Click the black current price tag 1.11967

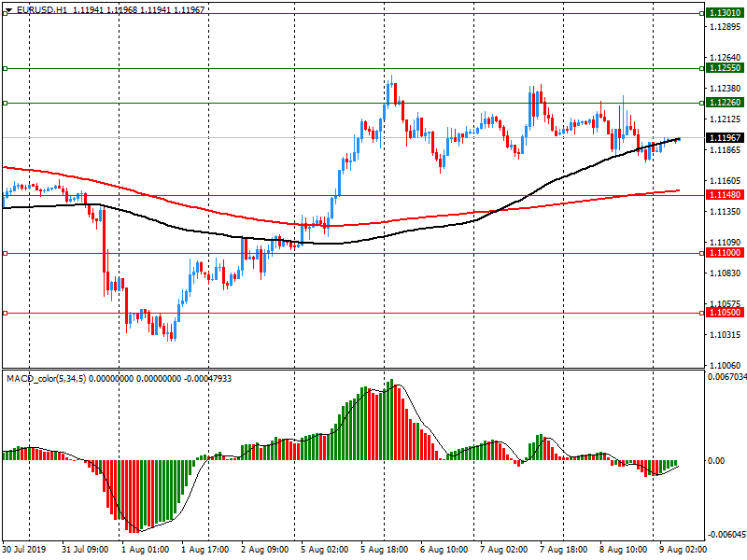pyautogui.click(x=726, y=137)
